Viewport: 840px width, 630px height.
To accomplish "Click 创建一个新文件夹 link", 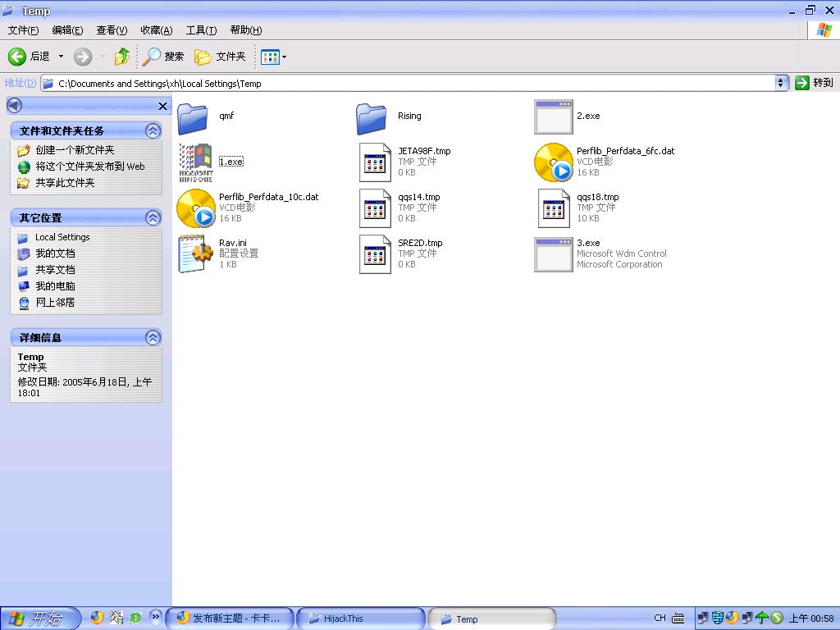I will coord(75,150).
